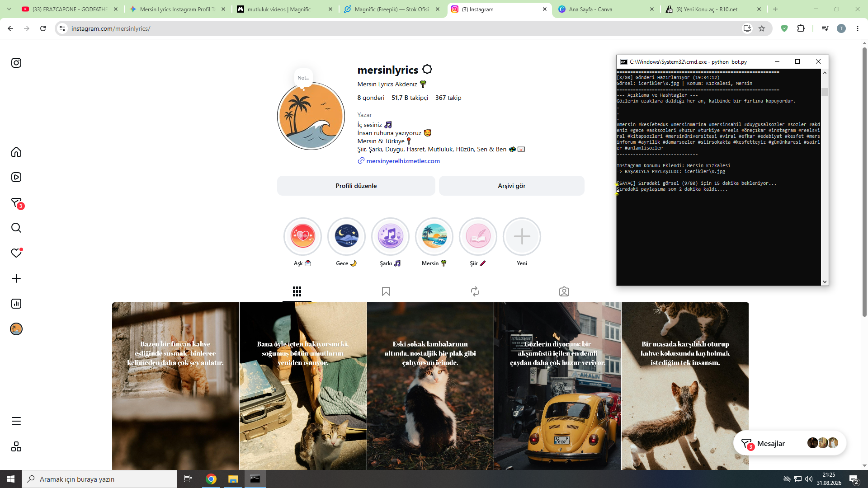
Task: Click the cmd window scrollbar down arrow
Action: 825,282
